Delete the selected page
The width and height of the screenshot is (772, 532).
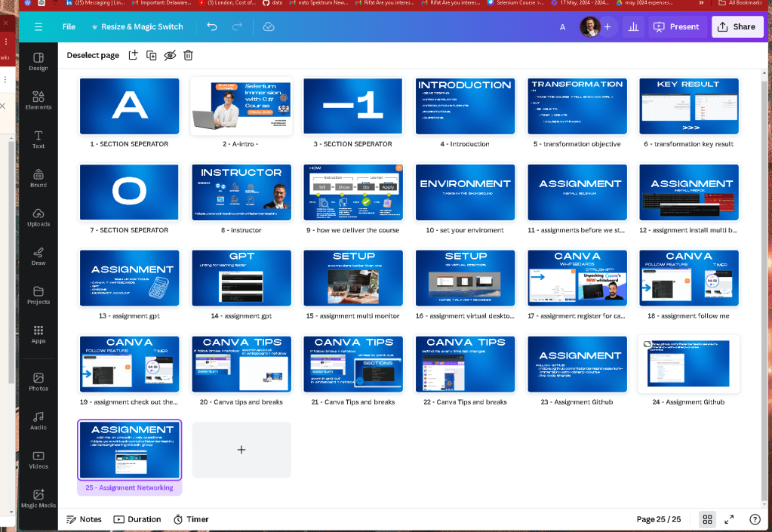(x=188, y=55)
